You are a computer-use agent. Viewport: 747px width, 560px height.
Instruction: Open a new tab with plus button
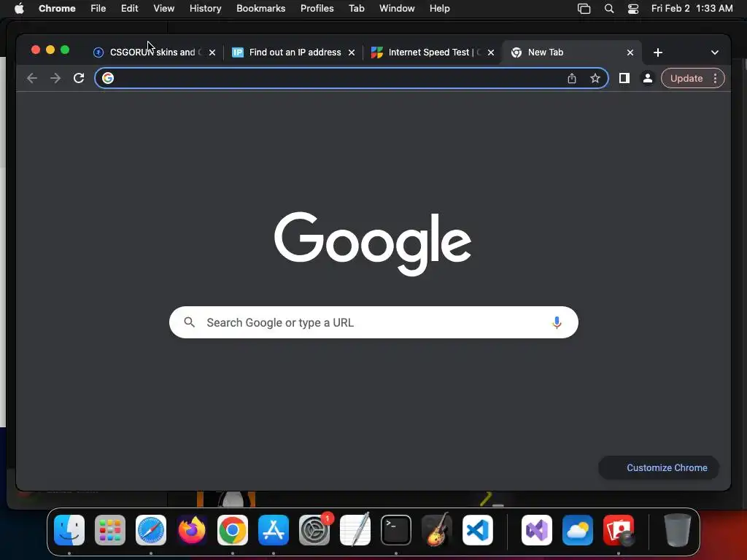tap(658, 52)
